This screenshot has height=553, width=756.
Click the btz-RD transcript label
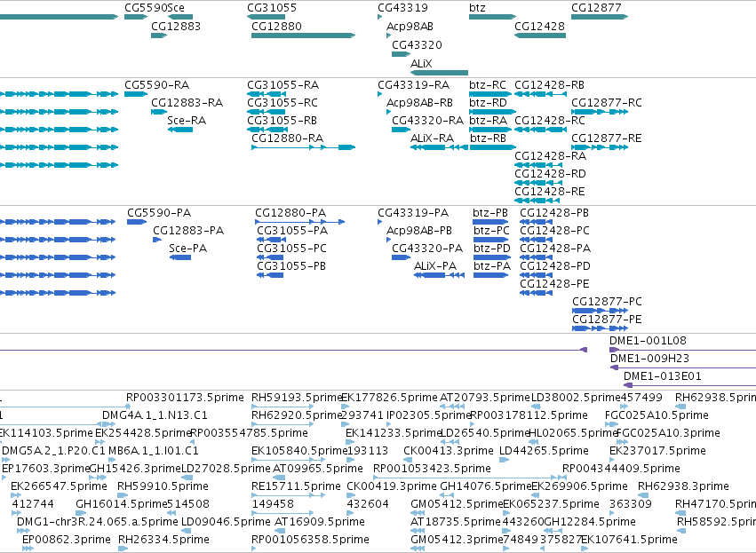[x=489, y=103]
